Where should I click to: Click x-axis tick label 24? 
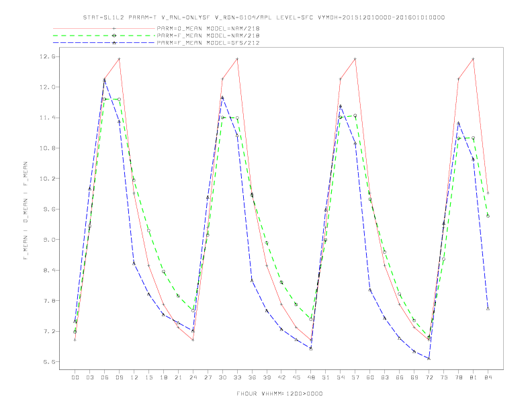pos(193,377)
